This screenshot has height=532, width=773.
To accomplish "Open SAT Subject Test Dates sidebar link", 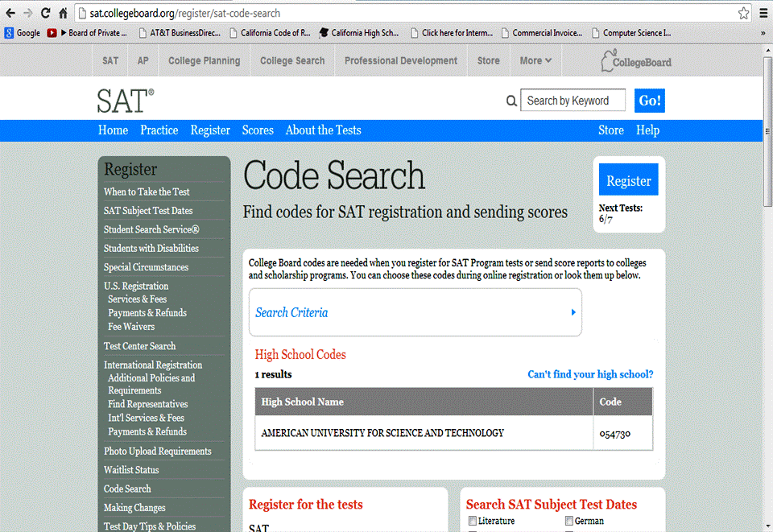I will click(148, 211).
